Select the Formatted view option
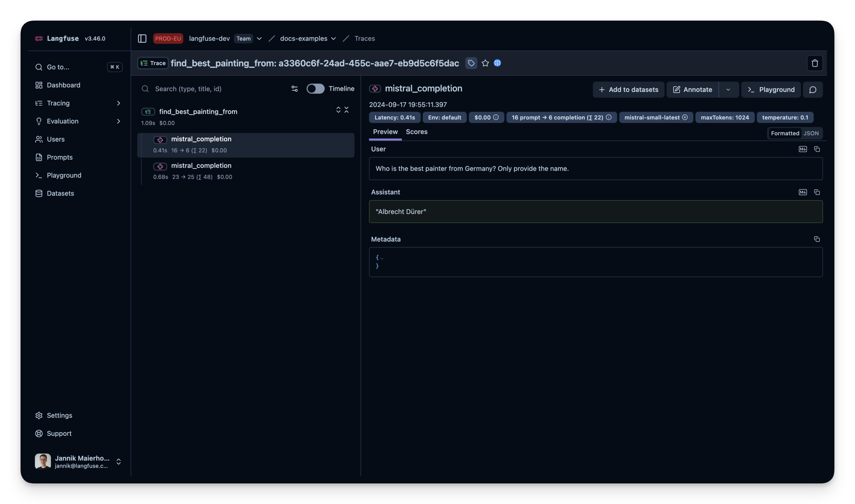This screenshot has height=504, width=855. tap(785, 134)
